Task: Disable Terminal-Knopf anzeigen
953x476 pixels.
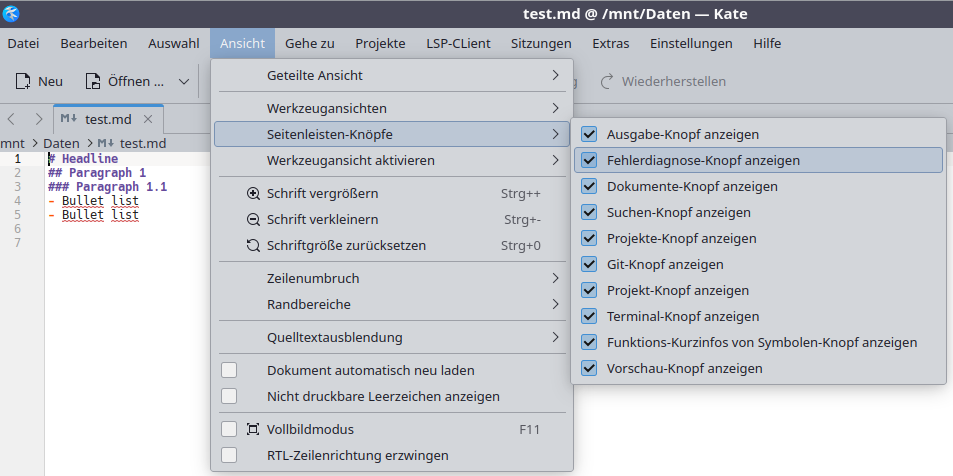Action: (588, 316)
